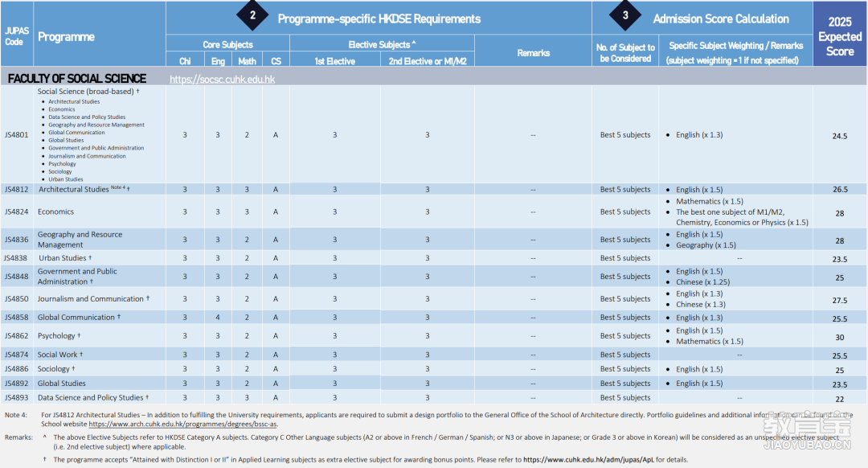Click 'Sociology' name in the JS4886 row
Screen dimensions: 868x468
(x=54, y=369)
